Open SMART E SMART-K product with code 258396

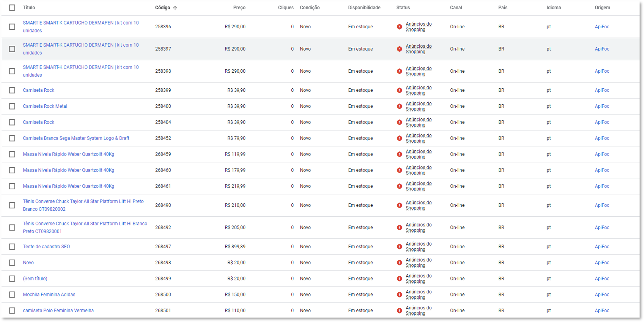(x=81, y=27)
